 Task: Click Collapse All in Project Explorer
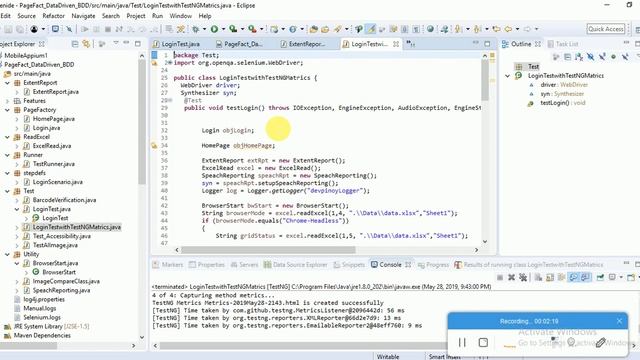tap(75, 44)
